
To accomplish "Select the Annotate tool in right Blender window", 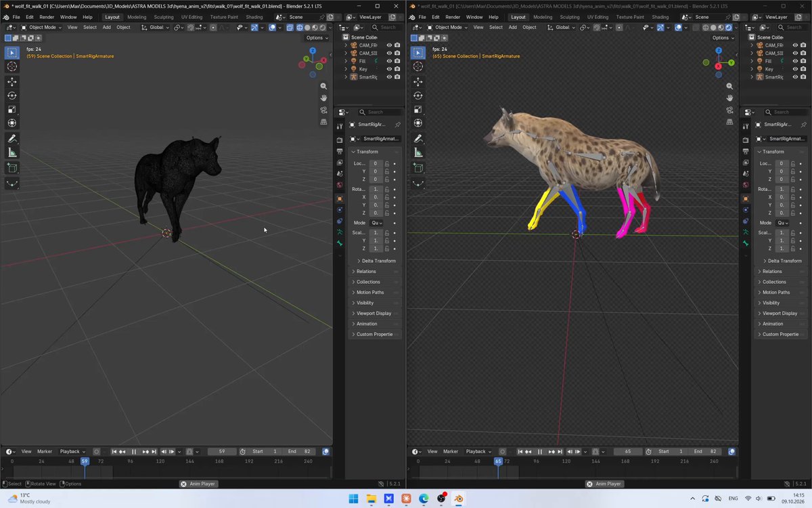I will pos(418,139).
